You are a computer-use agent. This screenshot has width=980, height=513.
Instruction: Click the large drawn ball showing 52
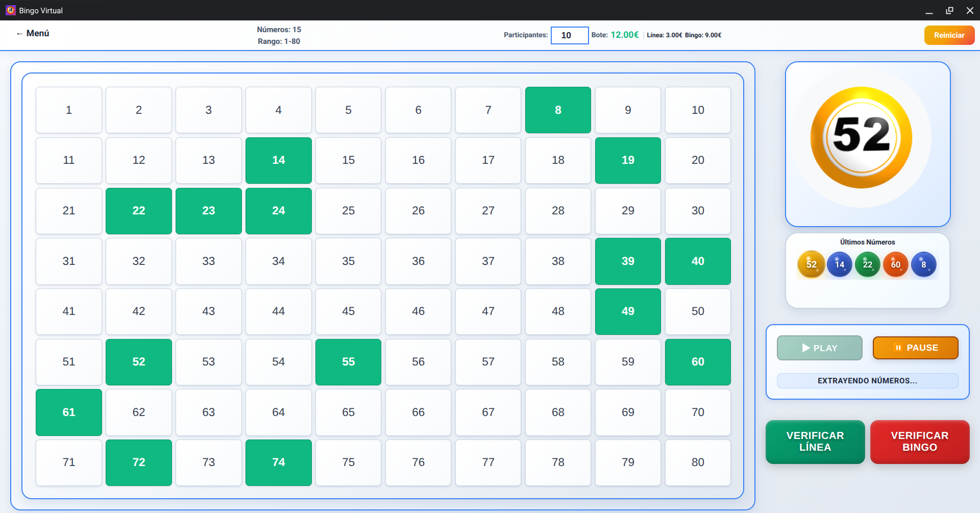(x=861, y=137)
